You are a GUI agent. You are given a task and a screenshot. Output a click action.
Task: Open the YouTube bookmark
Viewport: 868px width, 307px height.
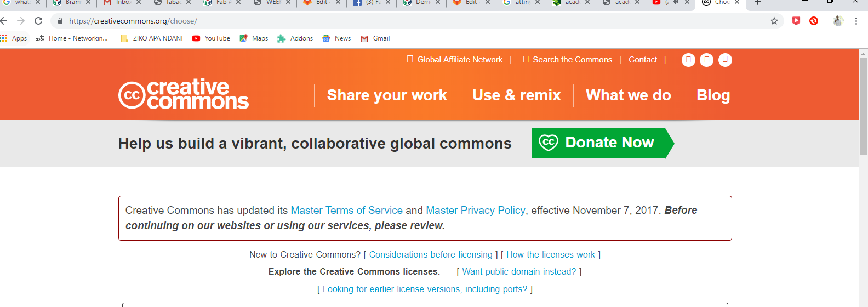click(211, 38)
